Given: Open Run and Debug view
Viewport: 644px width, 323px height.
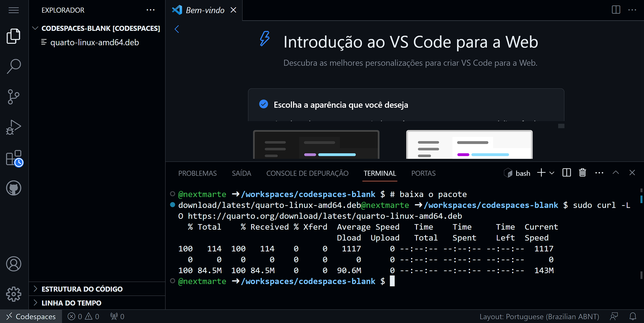Looking at the screenshot, I should 14,127.
